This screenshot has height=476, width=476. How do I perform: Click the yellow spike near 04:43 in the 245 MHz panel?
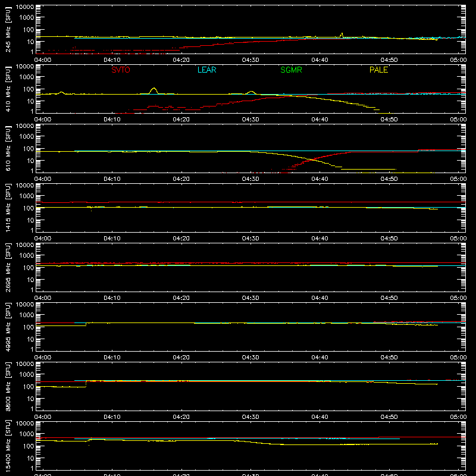click(342, 35)
